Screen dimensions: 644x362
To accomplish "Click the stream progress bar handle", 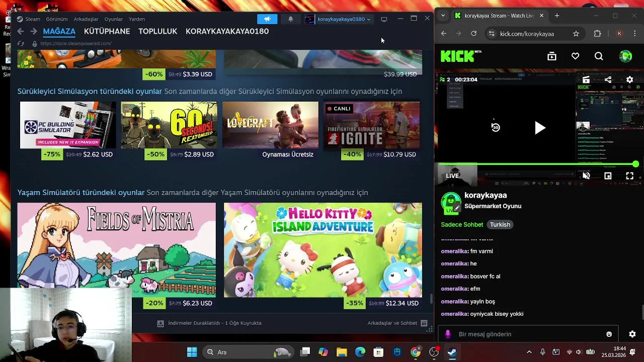I will 636,164.
